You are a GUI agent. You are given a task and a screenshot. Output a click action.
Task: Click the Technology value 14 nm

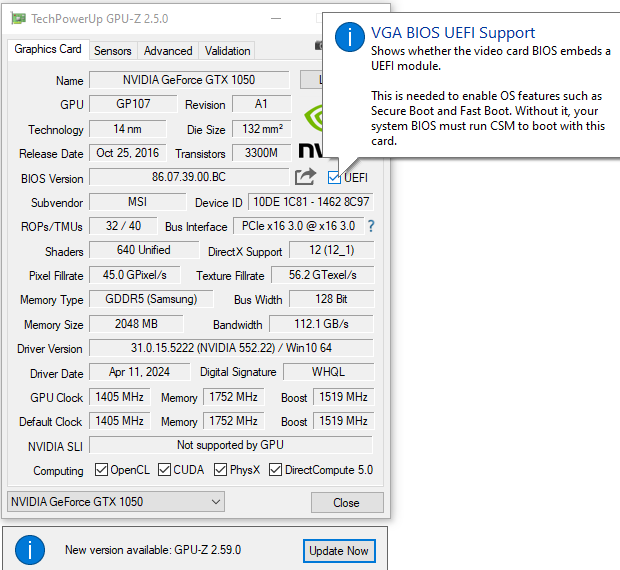click(127, 129)
